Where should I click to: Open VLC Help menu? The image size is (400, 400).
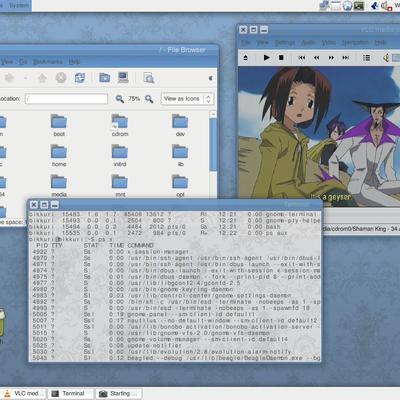[x=380, y=43]
